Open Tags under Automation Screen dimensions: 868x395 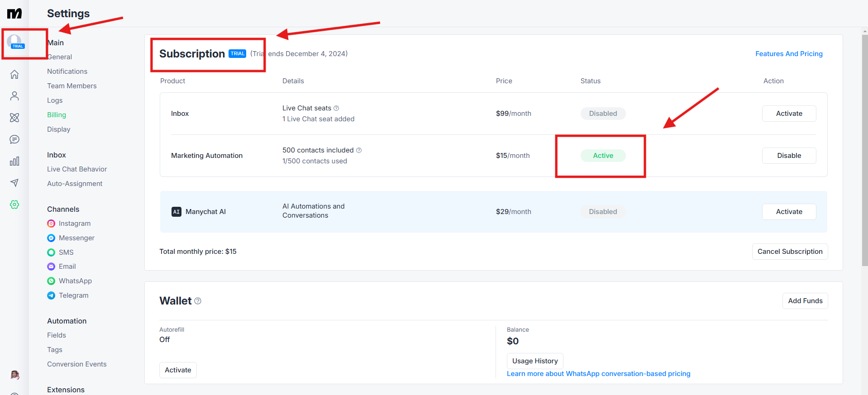point(55,350)
